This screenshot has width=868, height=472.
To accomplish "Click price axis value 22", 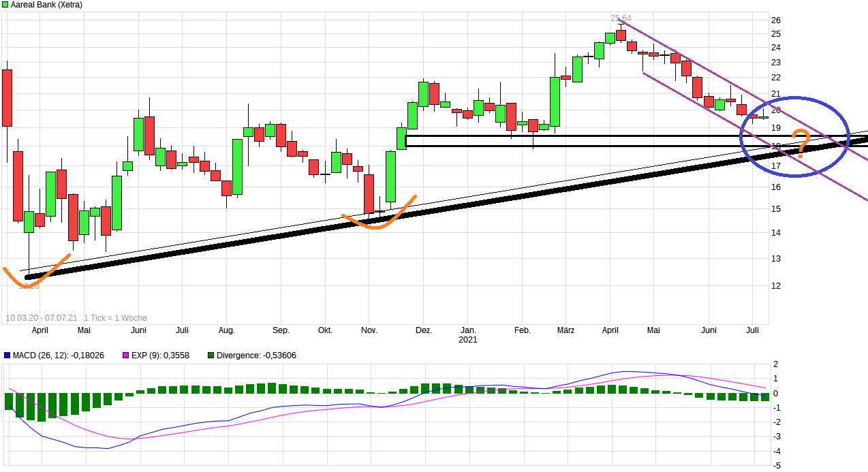I will (x=776, y=77).
